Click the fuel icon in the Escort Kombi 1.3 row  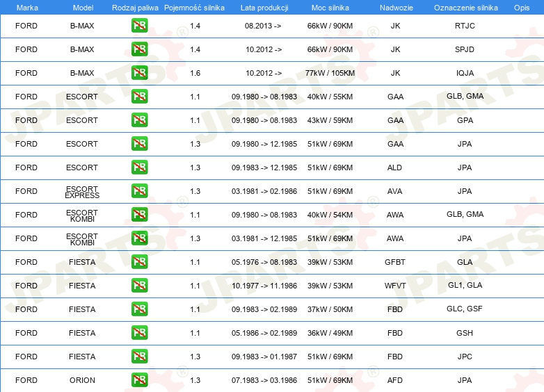point(139,238)
